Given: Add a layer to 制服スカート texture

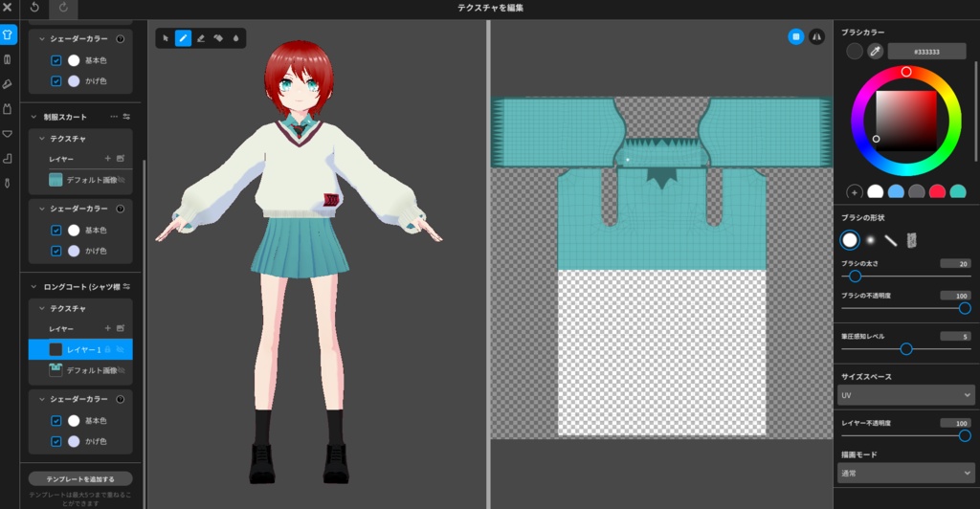Looking at the screenshot, I should (x=107, y=159).
